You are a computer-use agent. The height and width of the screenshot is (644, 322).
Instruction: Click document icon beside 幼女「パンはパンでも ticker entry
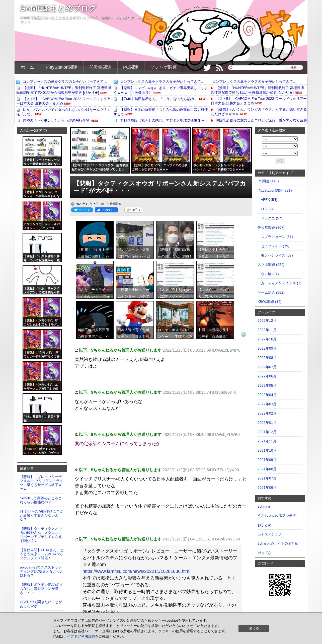(18, 110)
